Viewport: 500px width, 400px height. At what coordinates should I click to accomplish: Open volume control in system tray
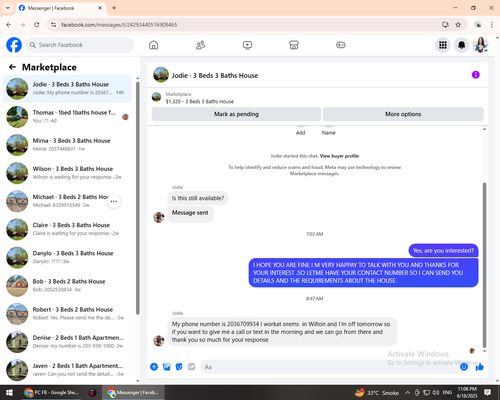point(436,393)
